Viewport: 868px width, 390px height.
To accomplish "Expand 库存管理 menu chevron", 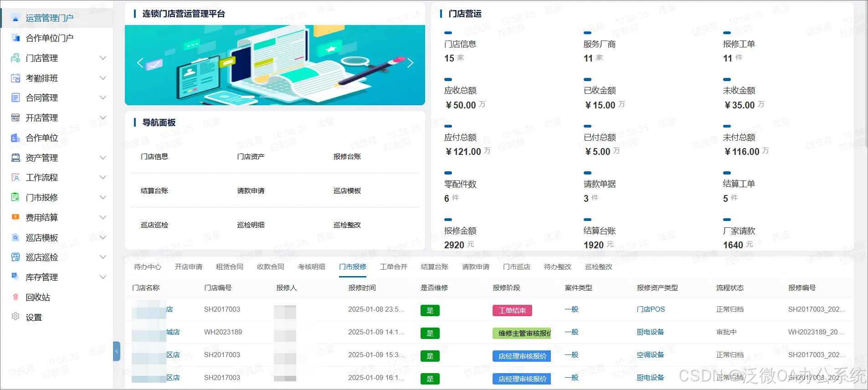I will click(x=103, y=277).
